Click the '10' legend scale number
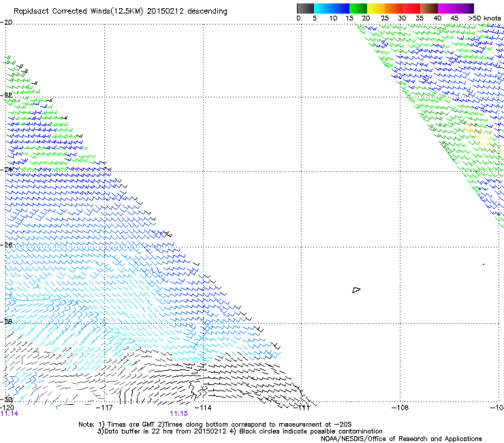The width and height of the screenshot is (504, 443). point(333,18)
